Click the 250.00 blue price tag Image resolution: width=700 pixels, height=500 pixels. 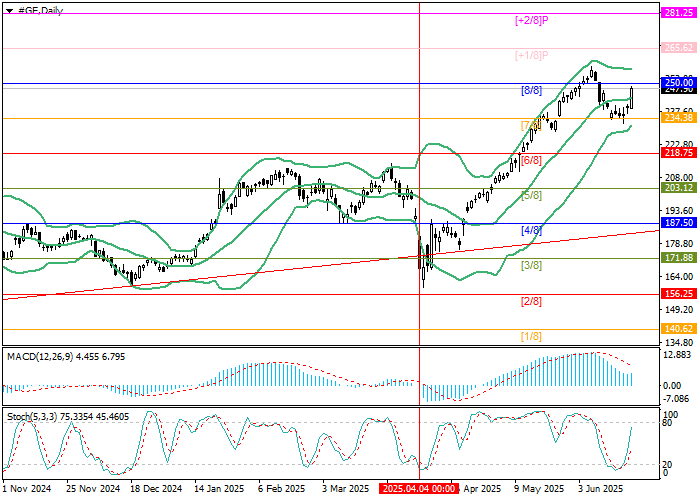679,83
